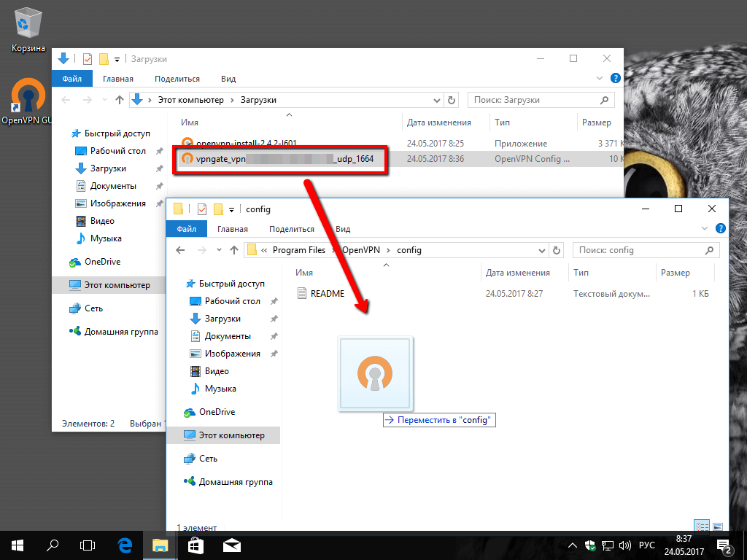This screenshot has width=747, height=560.
Task: Switch to the Вид tab in Загрузки window
Action: pos(228,79)
